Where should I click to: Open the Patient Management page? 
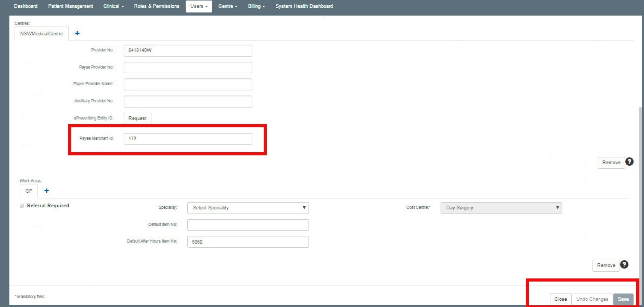click(70, 6)
